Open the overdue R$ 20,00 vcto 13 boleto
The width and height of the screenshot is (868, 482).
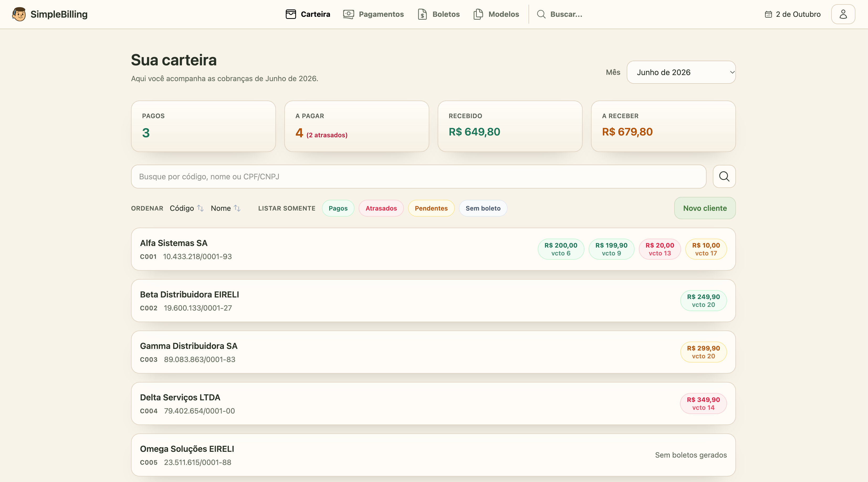(x=660, y=249)
